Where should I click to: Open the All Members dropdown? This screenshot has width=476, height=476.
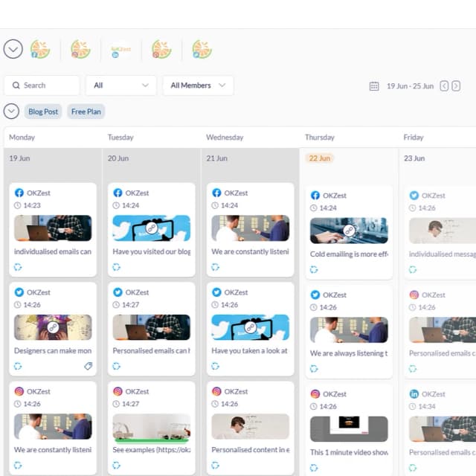[x=198, y=86]
